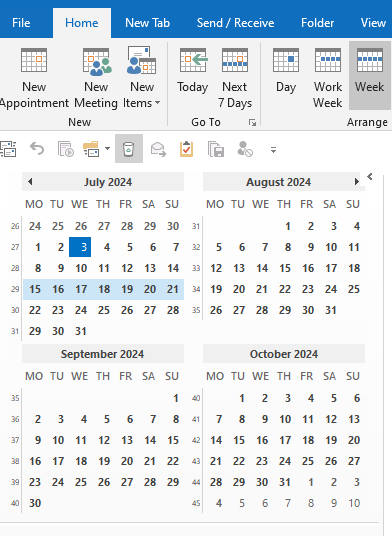Open the File tab
The height and width of the screenshot is (536, 392).
point(21,23)
